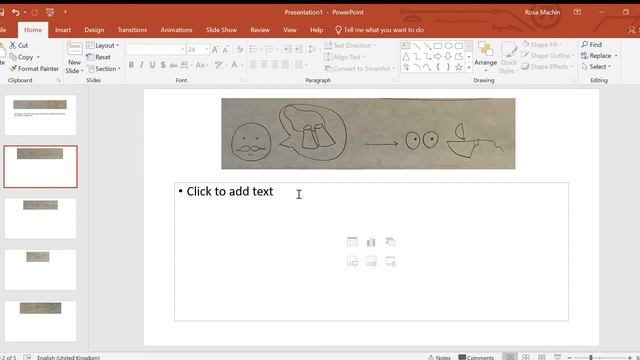Select the first slide thumbnail

click(40, 115)
